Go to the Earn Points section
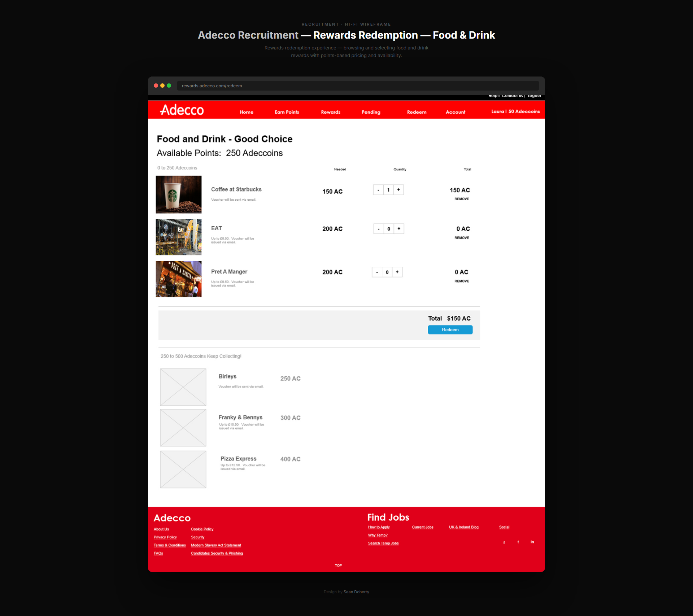Screen dimensions: 693x616 click(287, 112)
